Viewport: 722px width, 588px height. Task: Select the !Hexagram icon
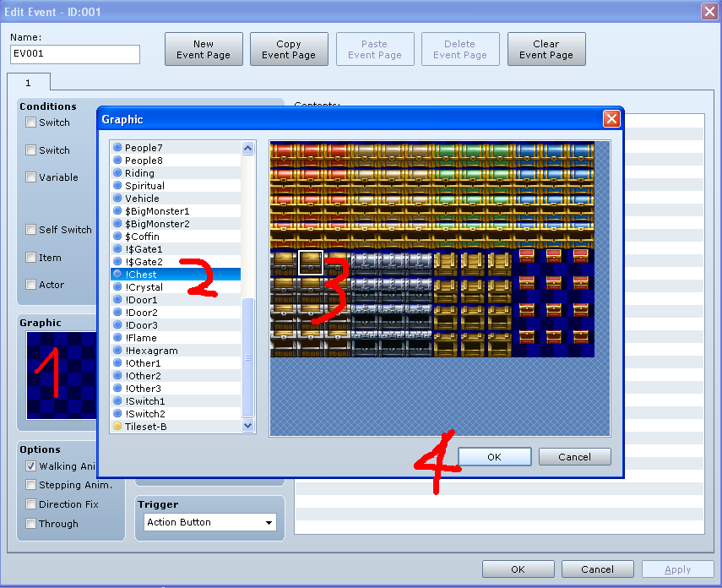pyautogui.click(x=117, y=351)
